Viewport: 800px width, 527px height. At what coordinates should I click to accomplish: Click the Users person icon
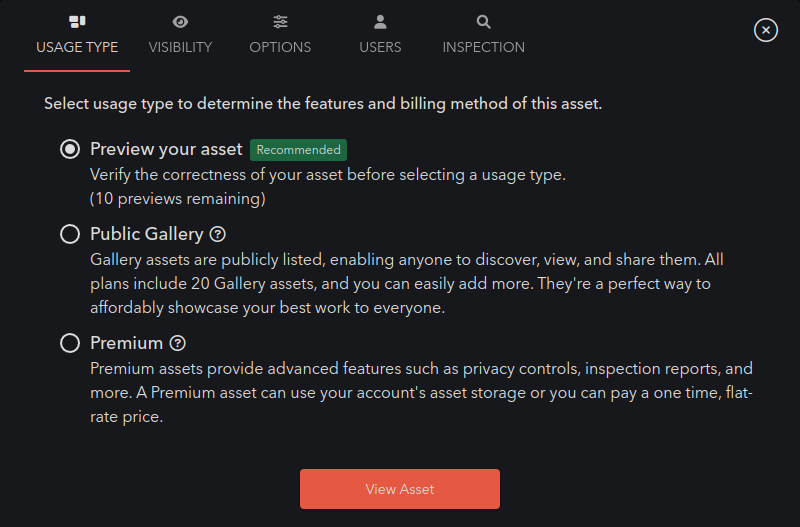click(x=380, y=21)
